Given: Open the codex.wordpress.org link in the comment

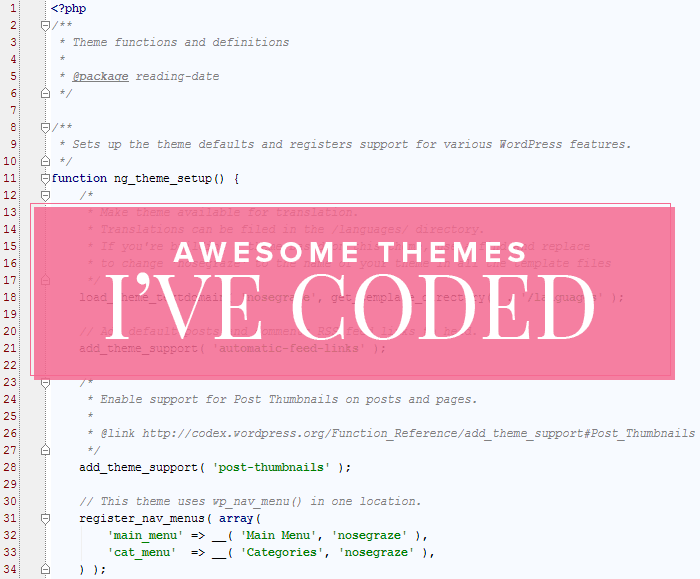Looking at the screenshot, I should click(415, 433).
